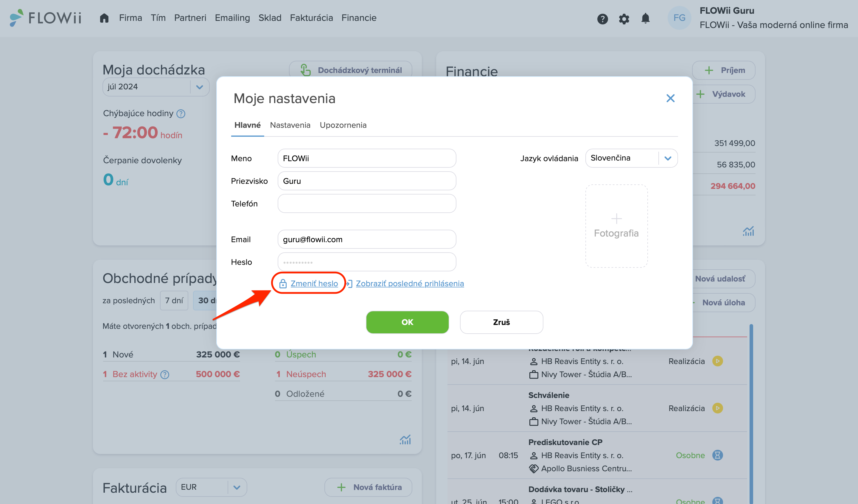The image size is (858, 504).
Task: Open the Chýbajúce hodiny help icon
Action: click(x=181, y=114)
